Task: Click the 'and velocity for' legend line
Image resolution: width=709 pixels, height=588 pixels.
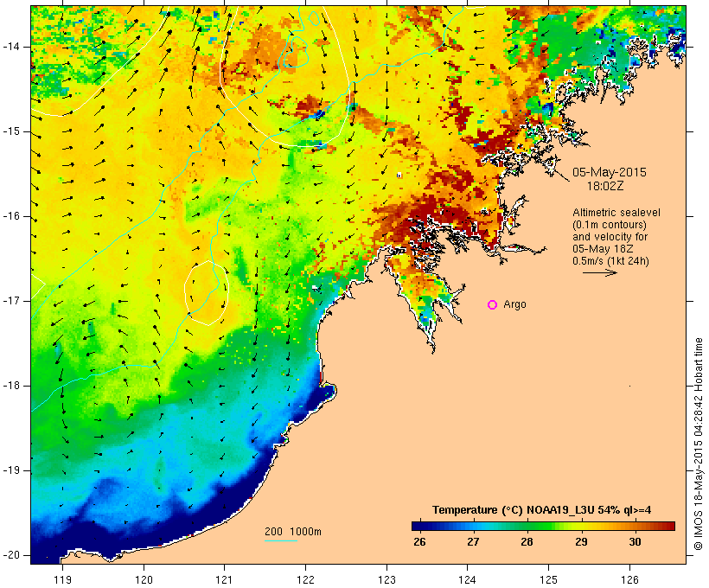Action: pos(610,237)
